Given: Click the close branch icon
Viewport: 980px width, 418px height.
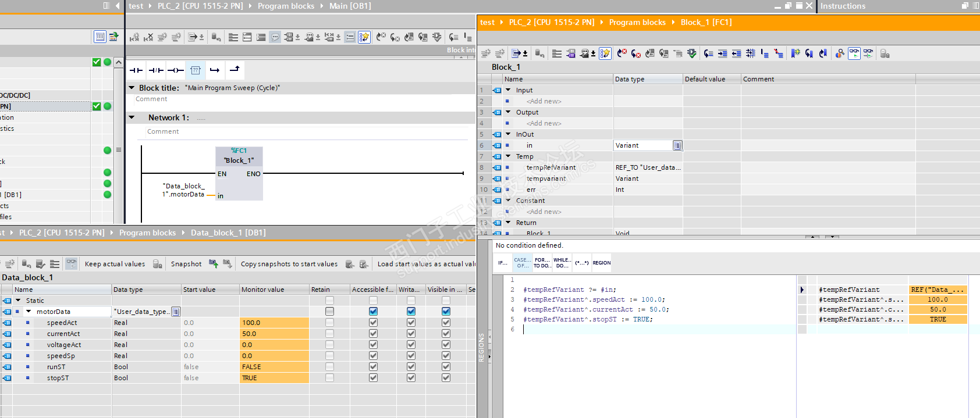Looking at the screenshot, I should [235, 70].
